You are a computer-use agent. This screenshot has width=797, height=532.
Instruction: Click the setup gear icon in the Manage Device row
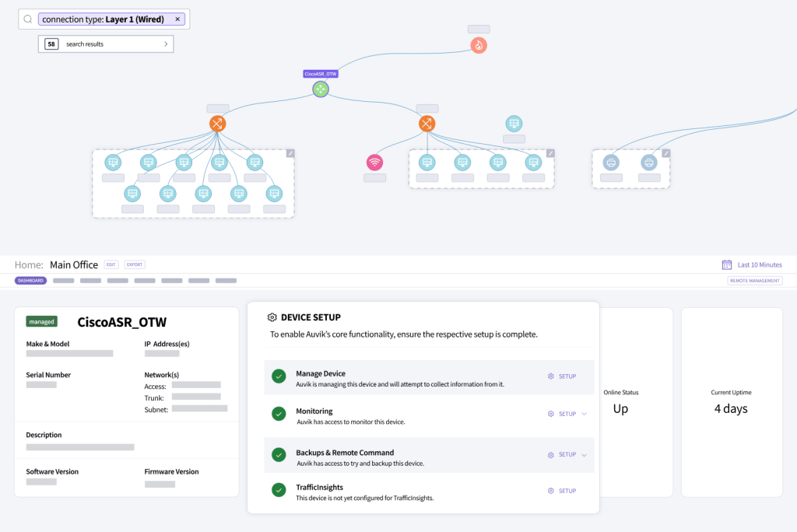pyautogui.click(x=550, y=376)
